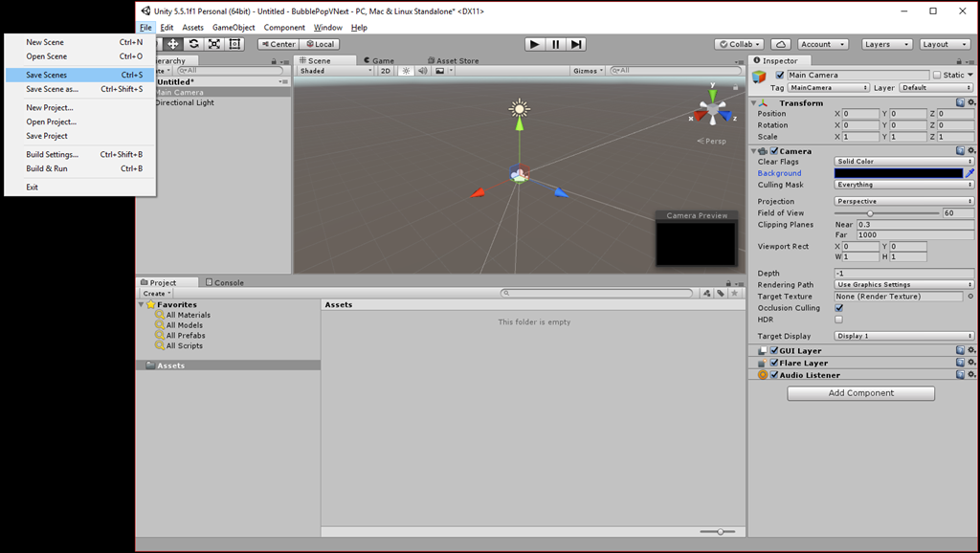The image size is (980, 553).
Task: Click the Step frame button
Action: tap(576, 44)
